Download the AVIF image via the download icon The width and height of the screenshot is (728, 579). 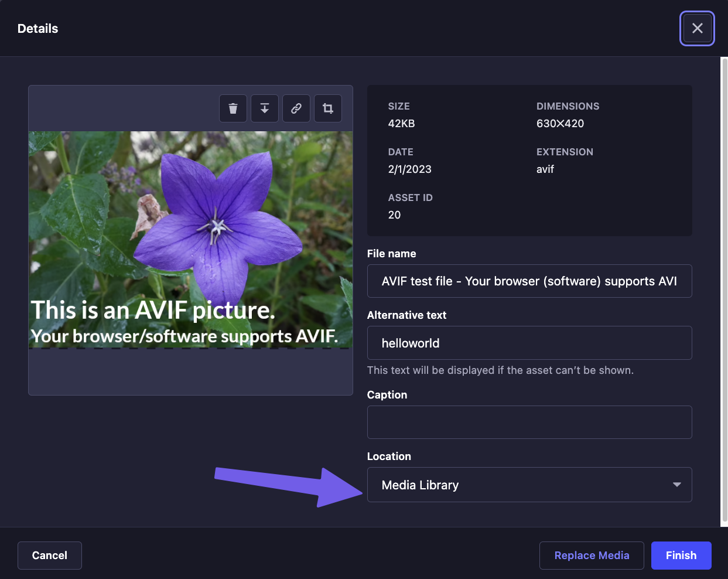265,108
